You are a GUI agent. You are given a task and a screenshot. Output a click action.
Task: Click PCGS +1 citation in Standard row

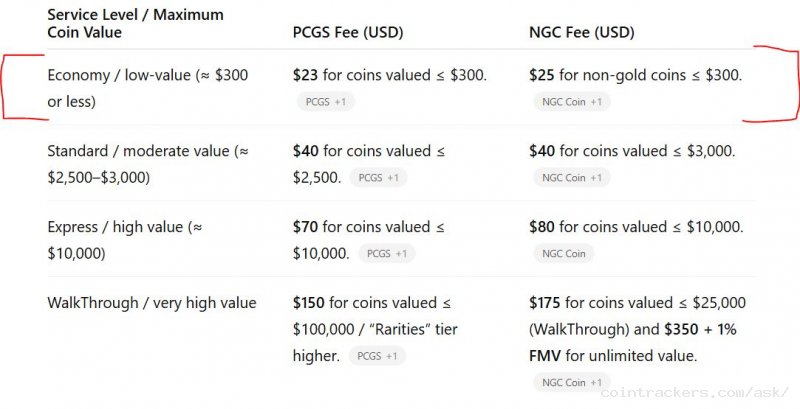tap(378, 178)
